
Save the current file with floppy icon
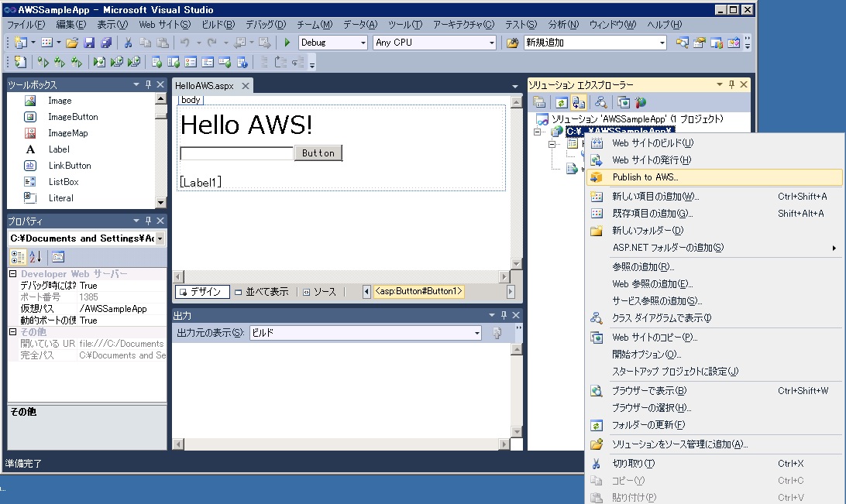(89, 43)
